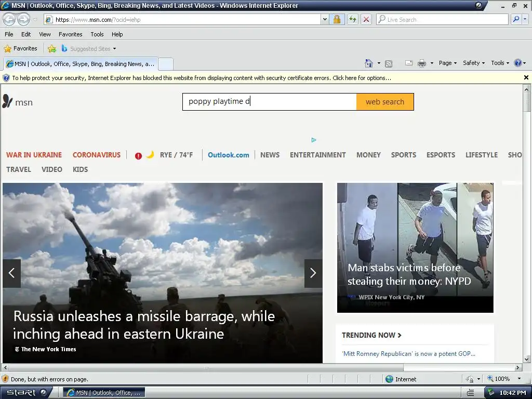532x399 pixels.
Task: Open the address bar URL dropdown
Action: point(325,19)
